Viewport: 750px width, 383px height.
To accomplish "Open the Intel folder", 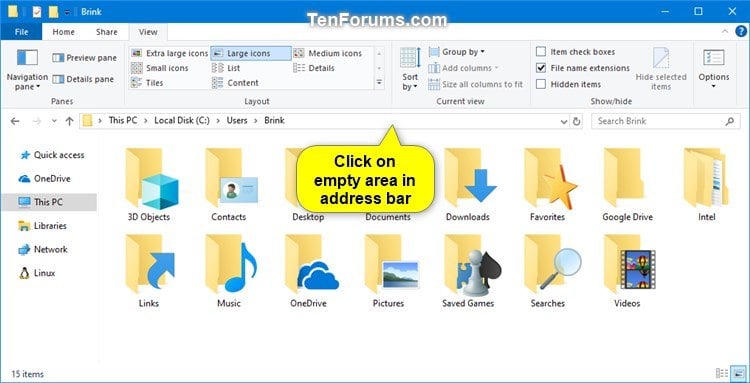I will (706, 185).
